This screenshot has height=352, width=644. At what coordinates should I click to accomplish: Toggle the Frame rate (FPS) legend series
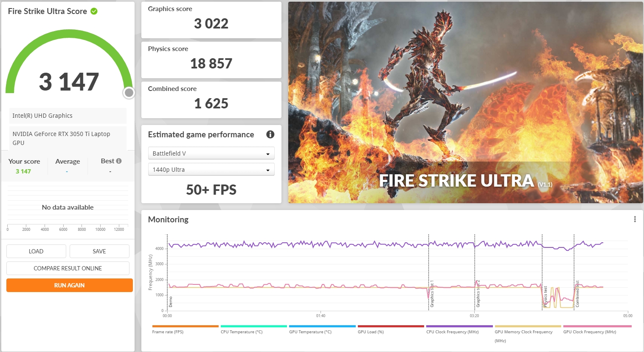168,332
